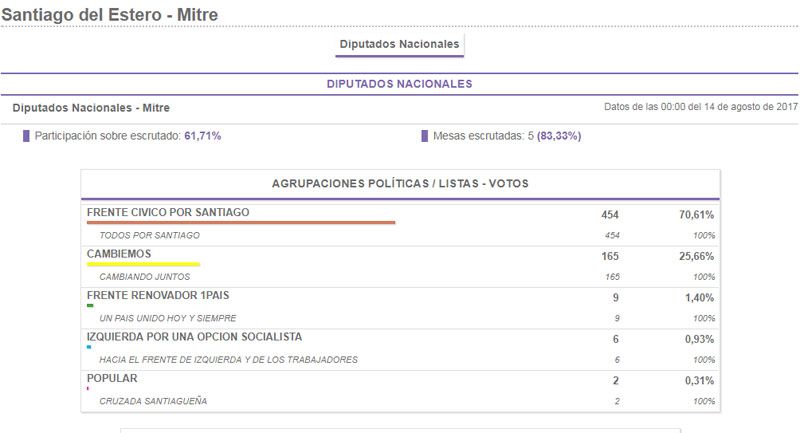Click the purple square beside Mesas escrutadas

(x=424, y=136)
